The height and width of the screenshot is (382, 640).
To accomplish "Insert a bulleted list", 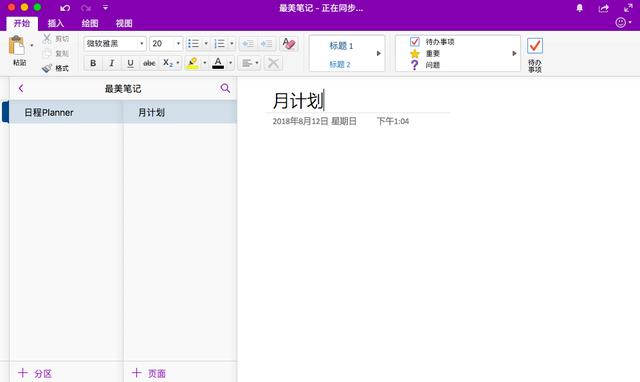I will tap(193, 43).
